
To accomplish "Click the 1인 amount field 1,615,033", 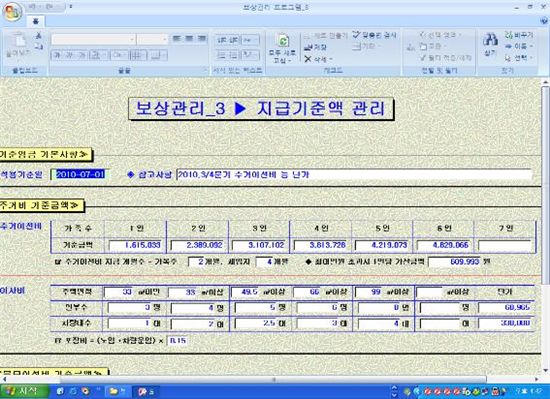I will pos(136,245).
